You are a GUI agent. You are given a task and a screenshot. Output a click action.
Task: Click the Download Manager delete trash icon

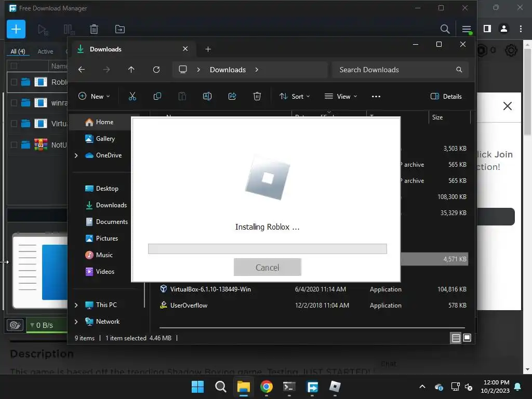pos(94,30)
